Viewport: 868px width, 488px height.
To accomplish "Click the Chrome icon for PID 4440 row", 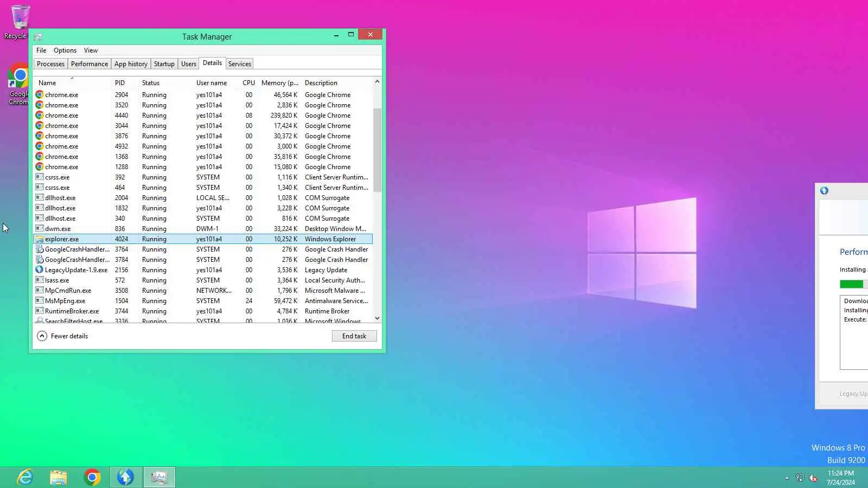I will coord(40,115).
